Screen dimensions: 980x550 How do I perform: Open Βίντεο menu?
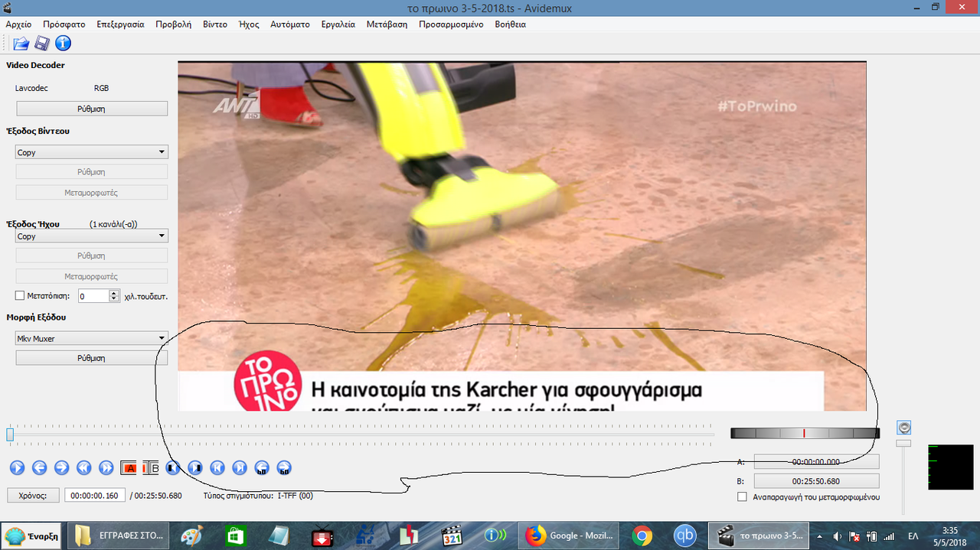(x=215, y=24)
